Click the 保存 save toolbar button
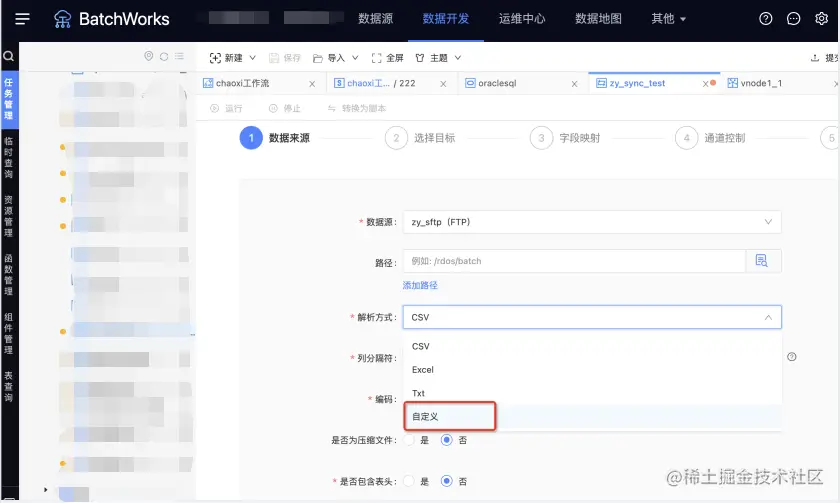The height and width of the screenshot is (503, 840). coord(285,58)
